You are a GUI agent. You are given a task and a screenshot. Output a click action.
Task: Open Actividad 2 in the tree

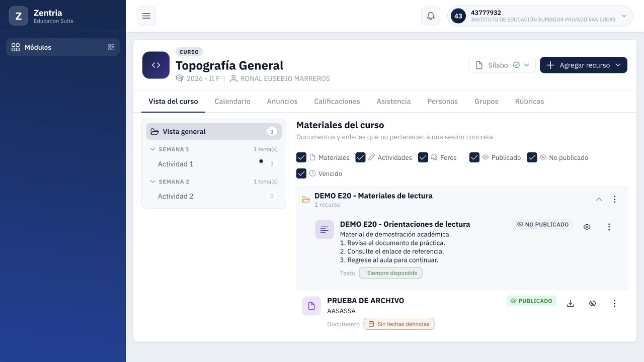tap(214, 196)
